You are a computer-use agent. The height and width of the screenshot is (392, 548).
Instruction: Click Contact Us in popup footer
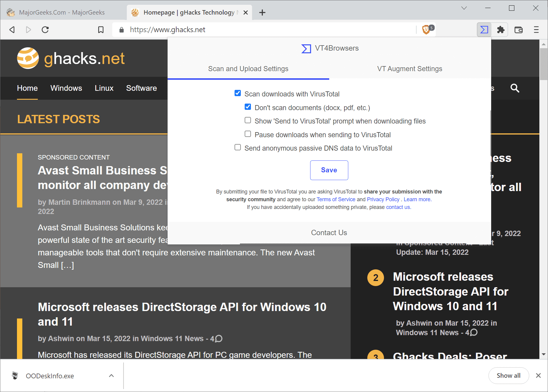click(x=329, y=233)
